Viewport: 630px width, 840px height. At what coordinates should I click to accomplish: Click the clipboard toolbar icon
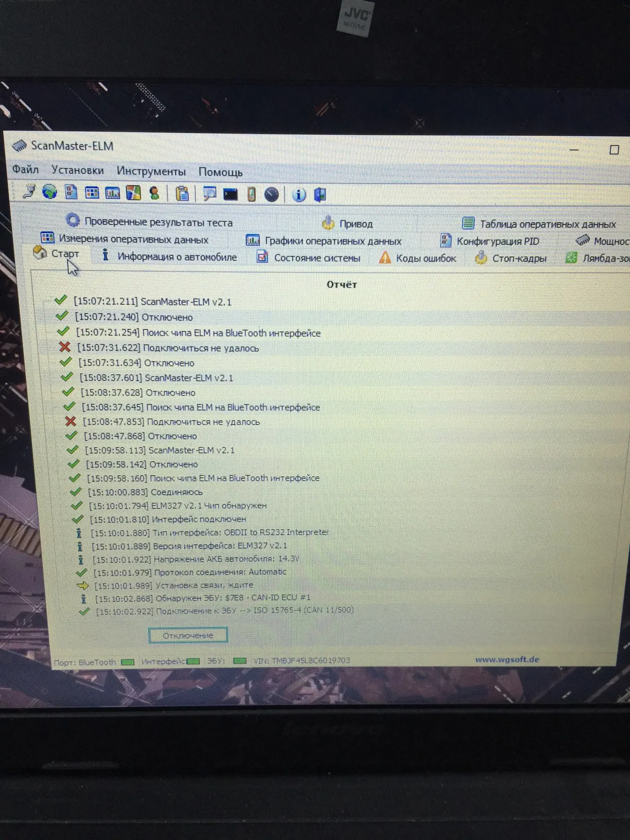[182, 194]
